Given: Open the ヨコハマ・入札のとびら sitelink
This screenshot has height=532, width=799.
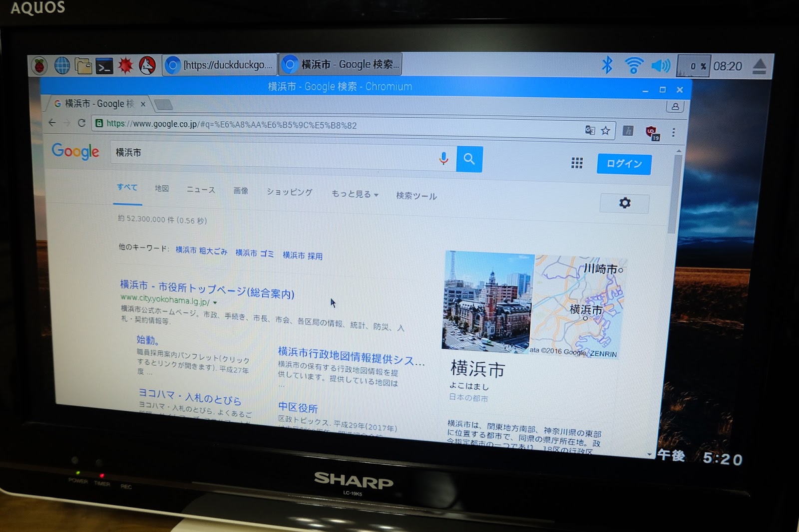Looking at the screenshot, I should pos(190,397).
